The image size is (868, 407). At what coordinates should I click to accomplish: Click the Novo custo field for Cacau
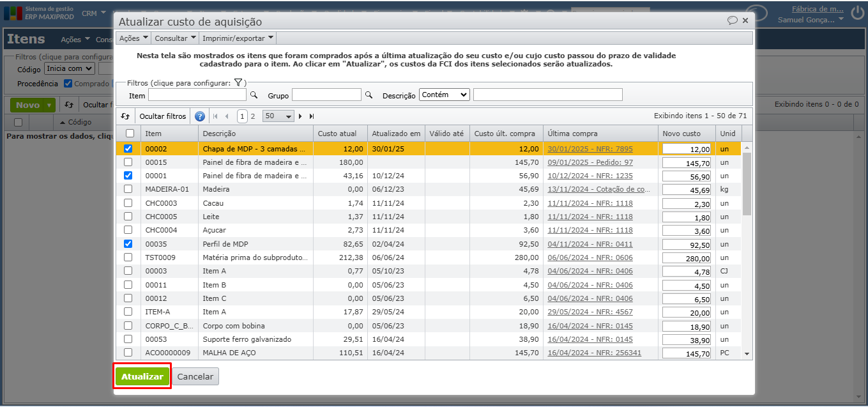[x=686, y=204]
